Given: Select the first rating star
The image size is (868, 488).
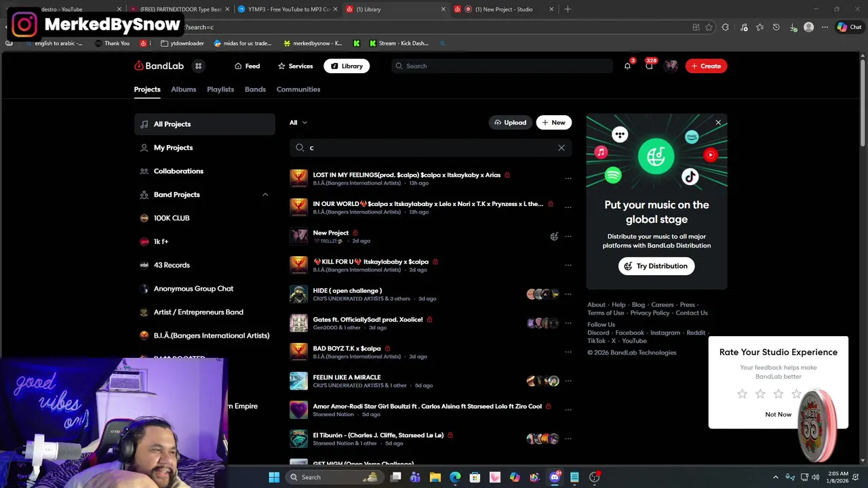Looking at the screenshot, I should 743,394.
